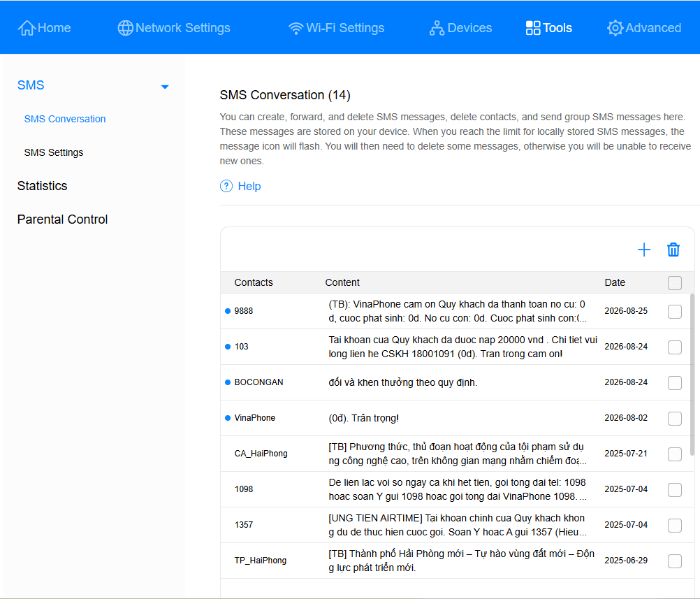Click contact number 1098
This screenshot has width=700, height=599.
(244, 489)
